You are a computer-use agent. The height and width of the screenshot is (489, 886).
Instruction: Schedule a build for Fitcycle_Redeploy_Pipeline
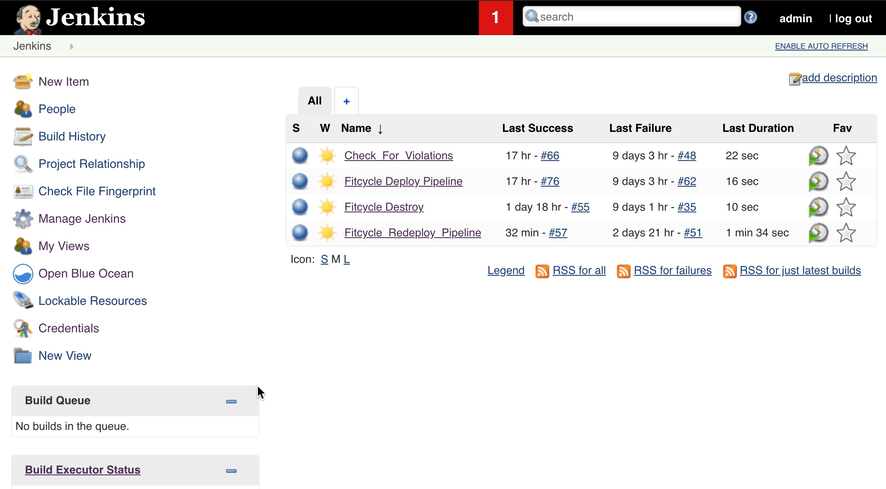[818, 232]
